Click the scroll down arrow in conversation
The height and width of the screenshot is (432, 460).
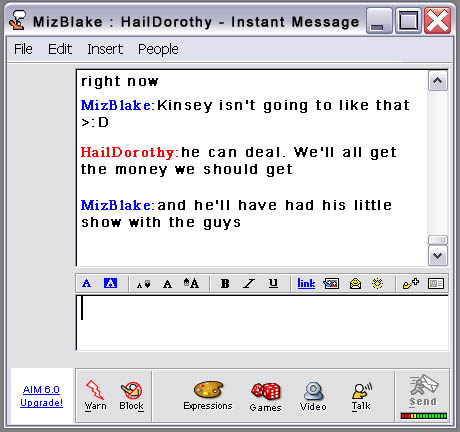coord(438,256)
